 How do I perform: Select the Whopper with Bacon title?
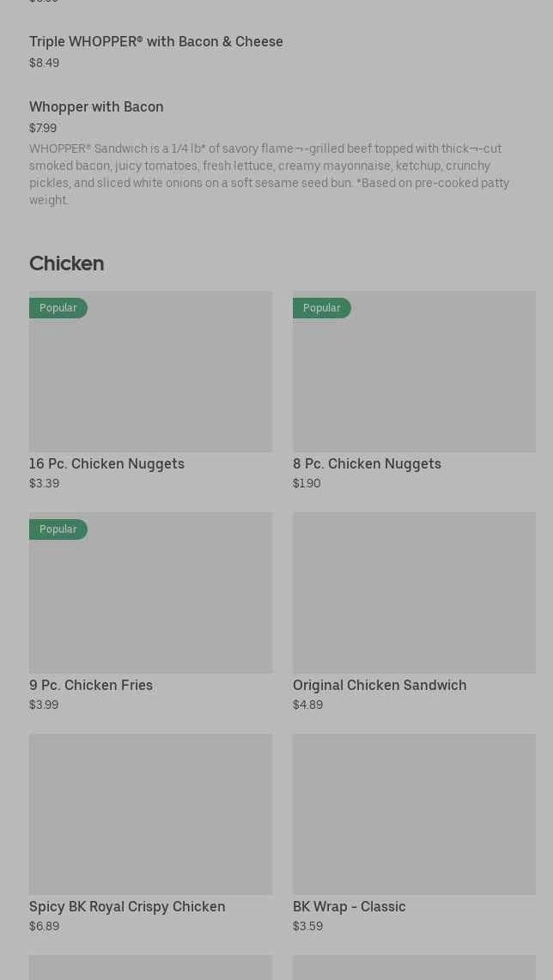(96, 106)
